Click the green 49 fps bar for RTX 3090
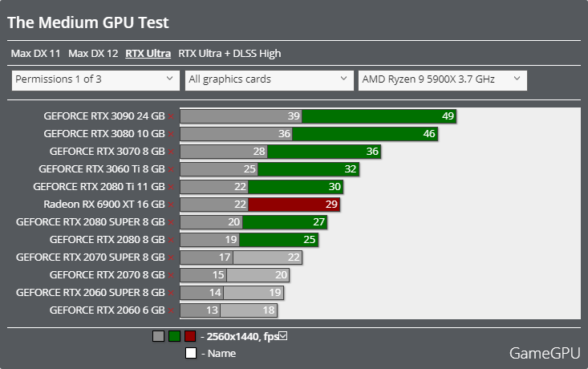Viewport: 588px width, 369px height. pos(379,116)
